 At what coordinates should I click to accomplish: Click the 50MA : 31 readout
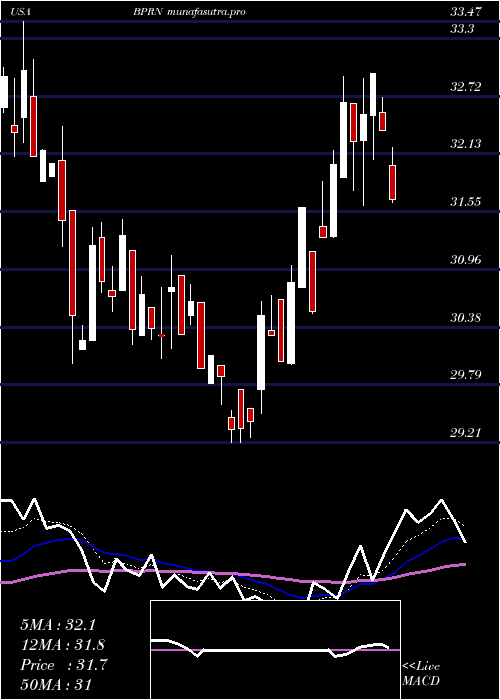click(56, 685)
